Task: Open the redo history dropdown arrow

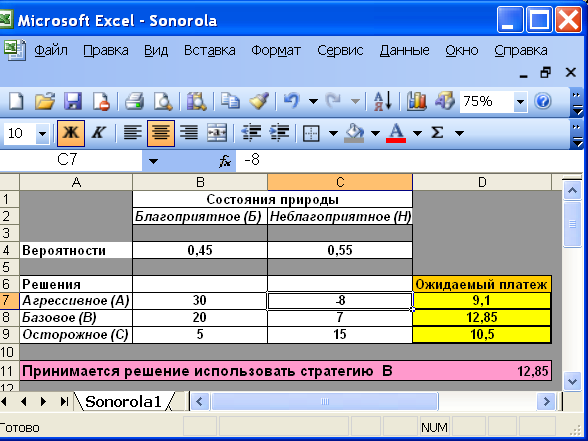Action: pyautogui.click(x=355, y=101)
